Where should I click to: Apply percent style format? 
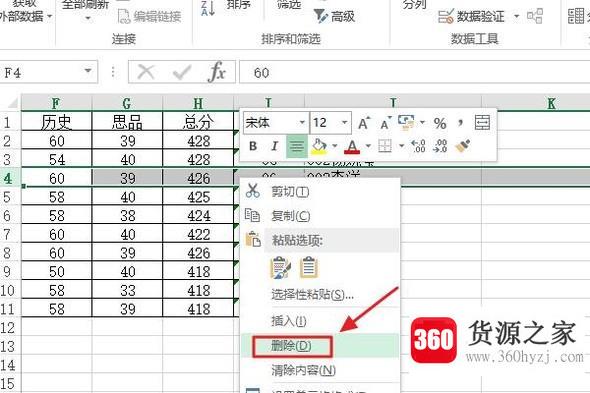coord(440,123)
